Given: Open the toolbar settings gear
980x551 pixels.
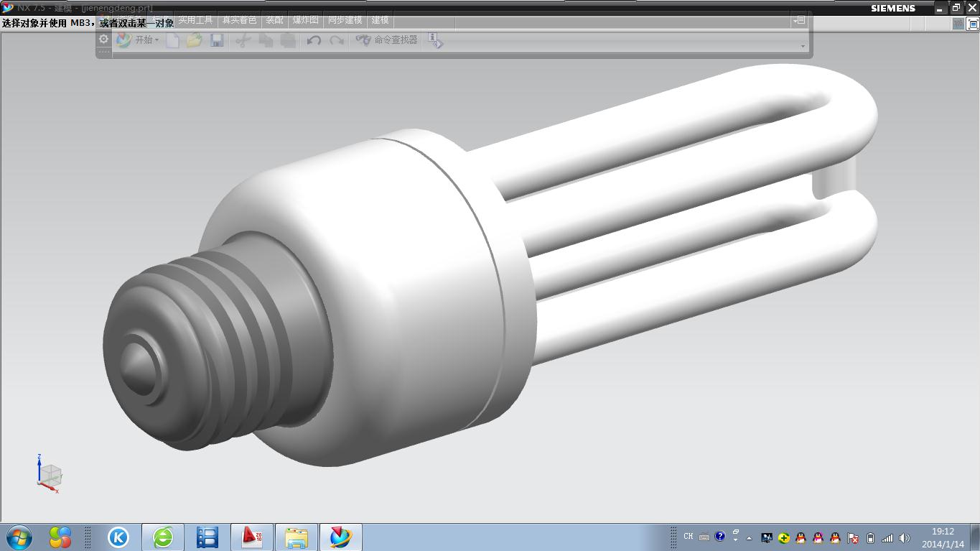Looking at the screenshot, I should tap(104, 40).
